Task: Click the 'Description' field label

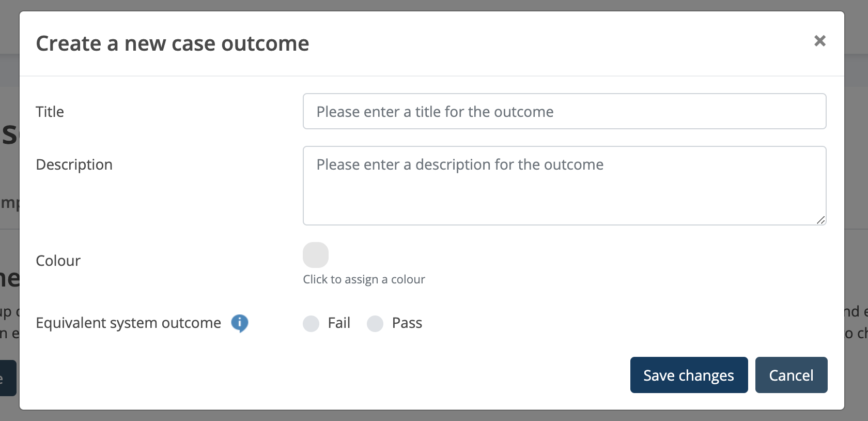Action: 74,165
